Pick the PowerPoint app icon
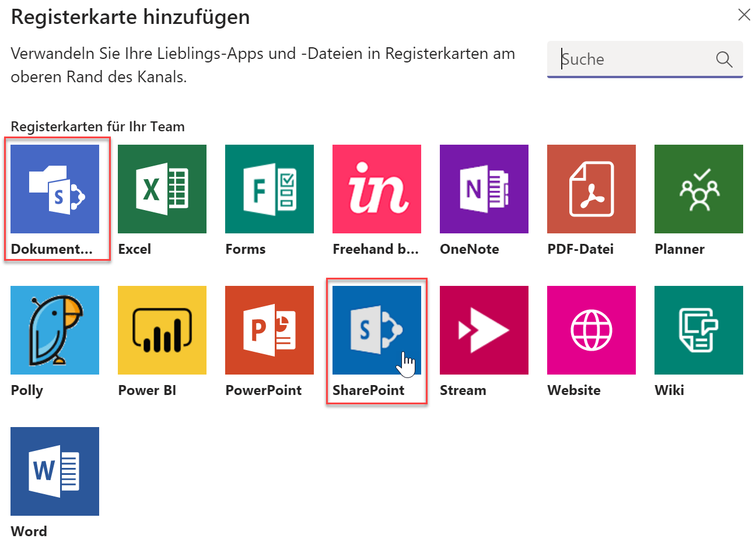Viewport: 756px width, 542px height. click(x=269, y=330)
